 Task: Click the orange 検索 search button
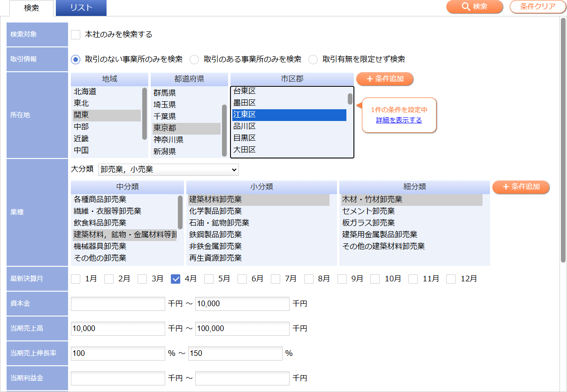[x=475, y=7]
